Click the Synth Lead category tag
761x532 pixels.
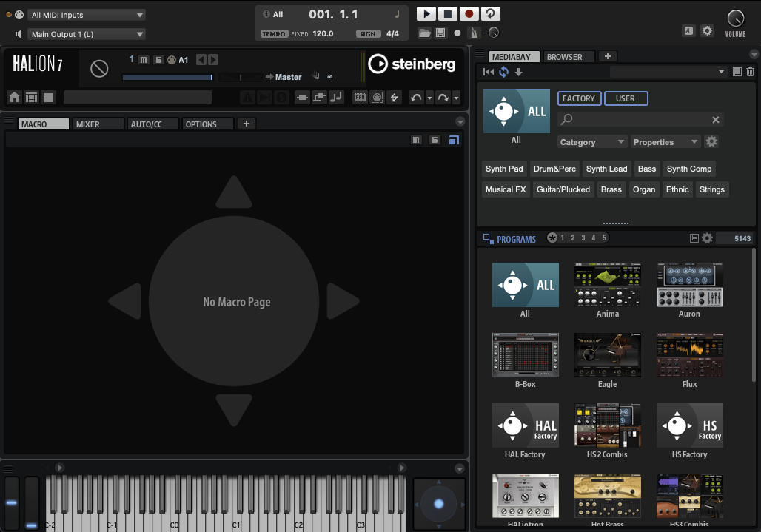[x=606, y=169]
